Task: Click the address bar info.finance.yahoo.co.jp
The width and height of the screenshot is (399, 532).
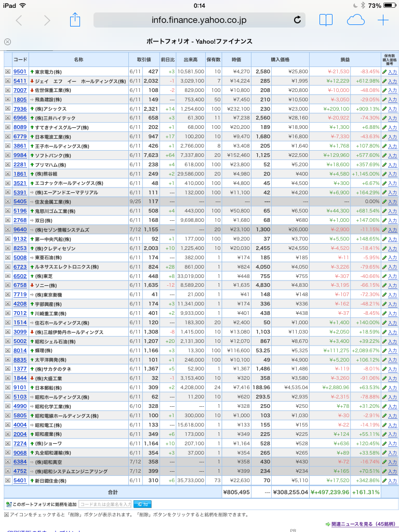Action: [x=199, y=20]
